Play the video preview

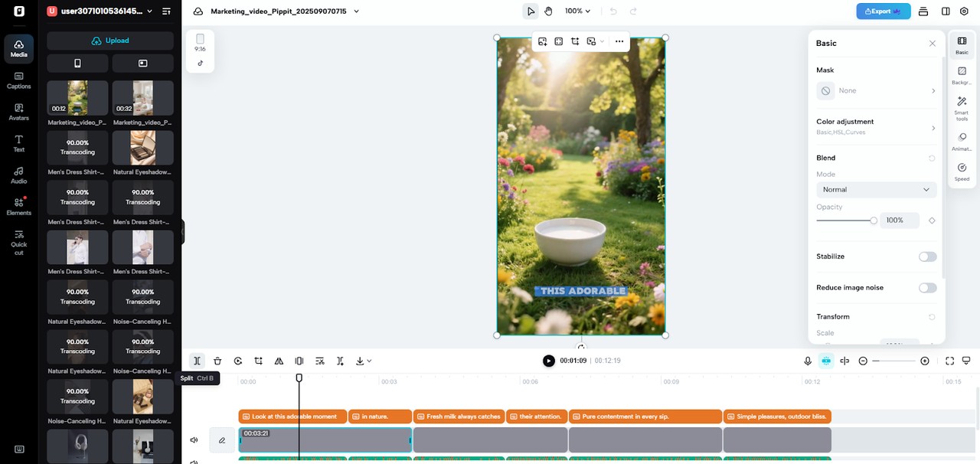[548, 361]
